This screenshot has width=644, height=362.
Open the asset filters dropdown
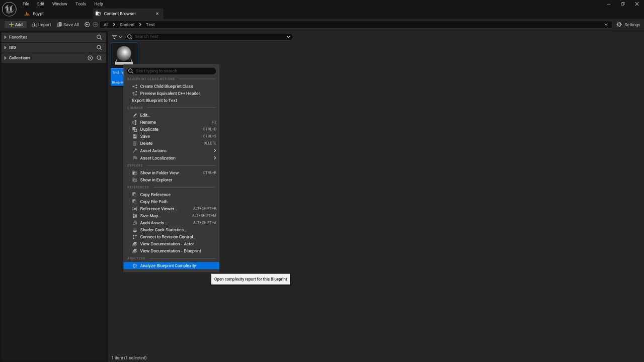117,37
